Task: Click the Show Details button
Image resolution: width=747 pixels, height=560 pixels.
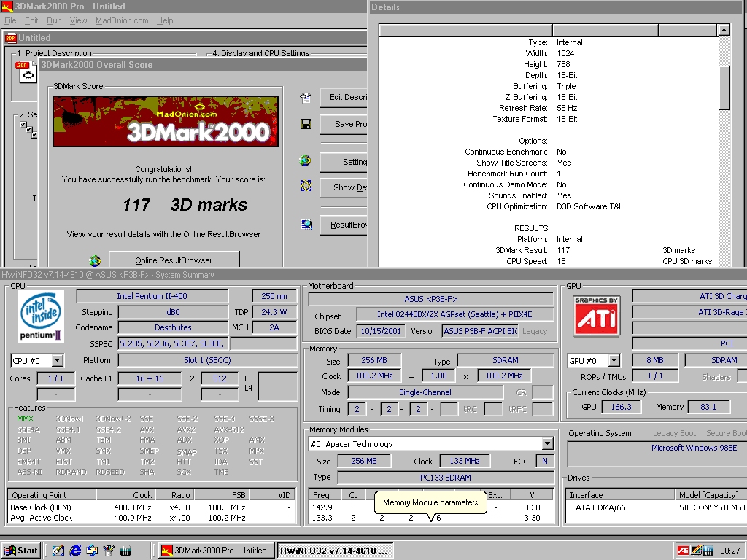Action: [x=344, y=187]
